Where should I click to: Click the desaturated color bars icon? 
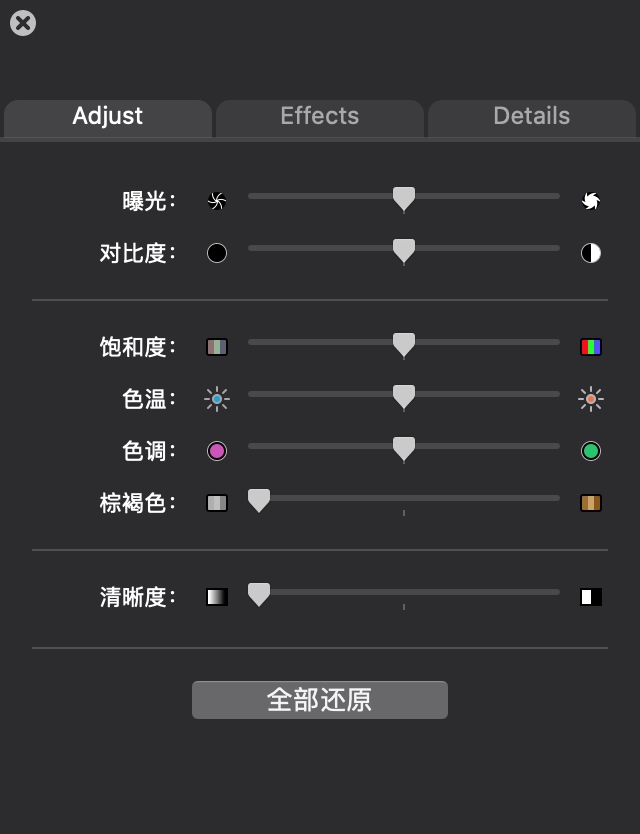tap(217, 347)
